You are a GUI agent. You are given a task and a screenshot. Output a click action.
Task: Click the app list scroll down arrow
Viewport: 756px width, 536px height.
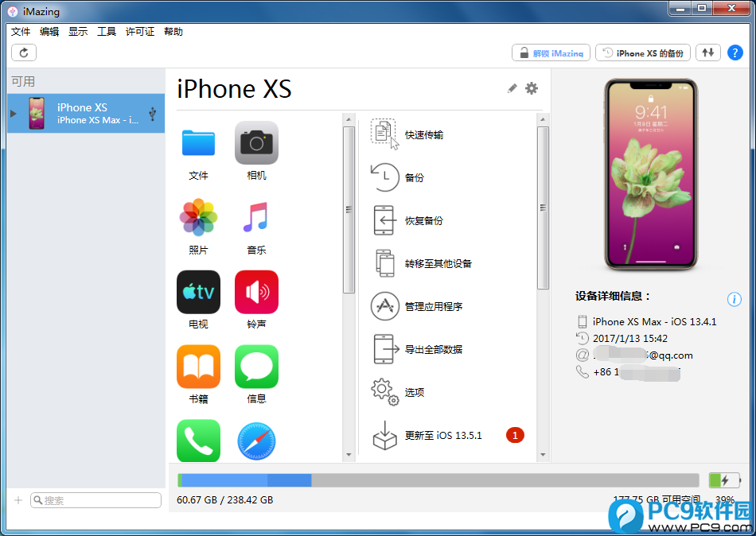tap(349, 455)
